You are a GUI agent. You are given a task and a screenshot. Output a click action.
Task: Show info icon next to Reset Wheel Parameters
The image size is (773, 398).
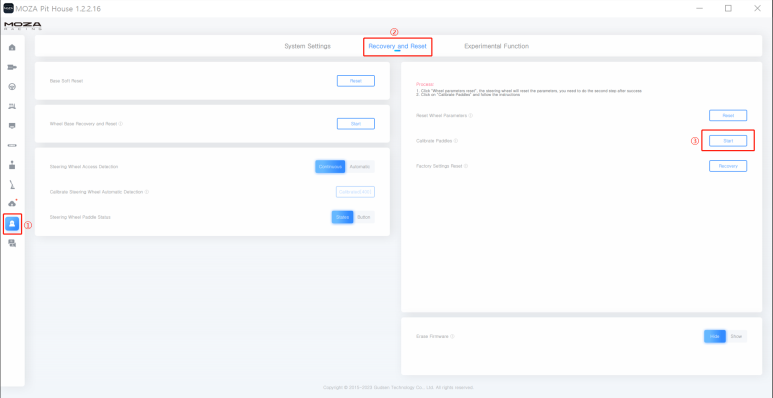tap(471, 115)
